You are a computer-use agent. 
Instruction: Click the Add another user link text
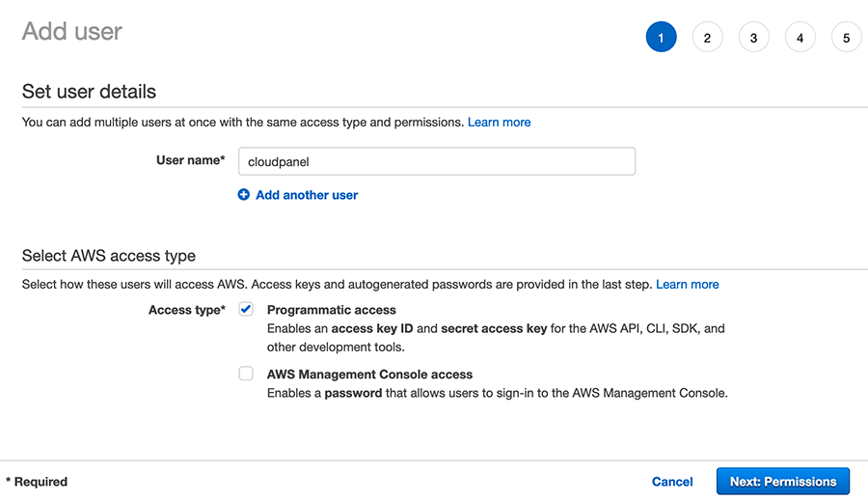pos(307,195)
